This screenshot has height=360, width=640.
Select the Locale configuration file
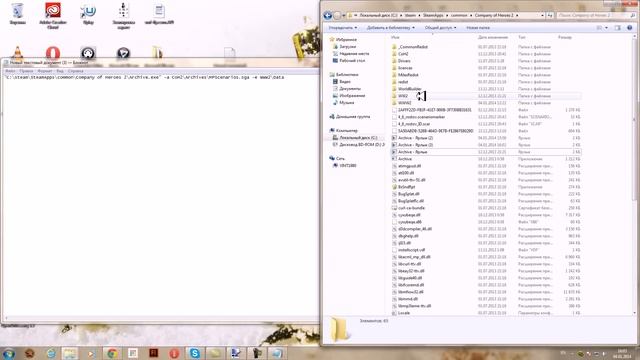[x=404, y=313]
